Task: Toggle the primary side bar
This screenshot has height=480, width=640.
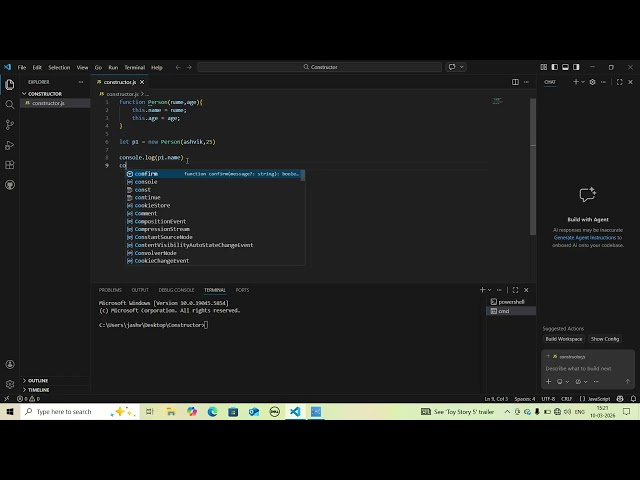Action: pyautogui.click(x=555, y=67)
